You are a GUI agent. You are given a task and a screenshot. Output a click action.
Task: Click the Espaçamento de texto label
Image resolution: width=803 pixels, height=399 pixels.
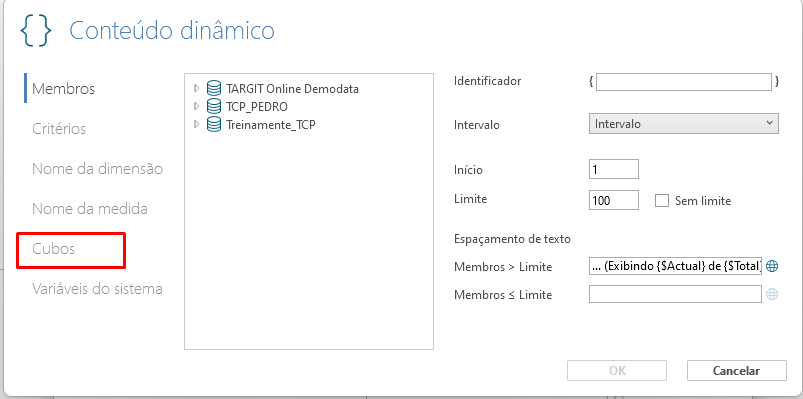coord(512,239)
